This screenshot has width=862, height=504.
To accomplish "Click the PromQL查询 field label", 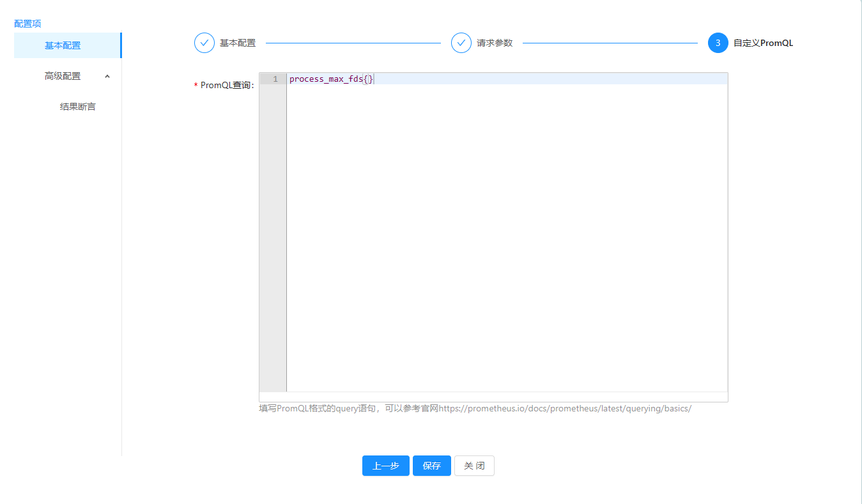I will click(x=227, y=85).
